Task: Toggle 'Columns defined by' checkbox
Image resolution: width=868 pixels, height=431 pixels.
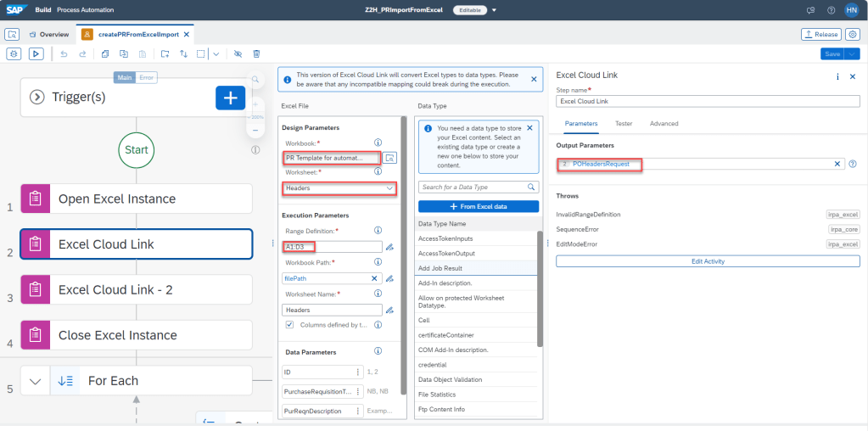Action: pos(289,325)
